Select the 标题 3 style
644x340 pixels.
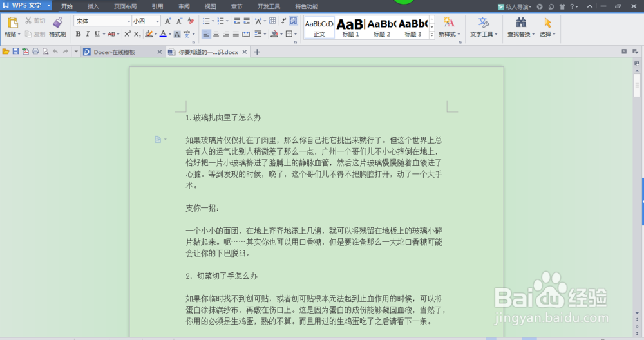(413, 28)
